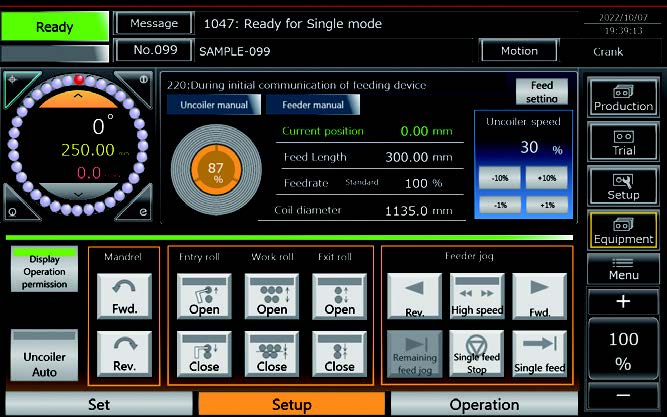
Task: Enable Feeder manual mode
Action: tap(313, 105)
